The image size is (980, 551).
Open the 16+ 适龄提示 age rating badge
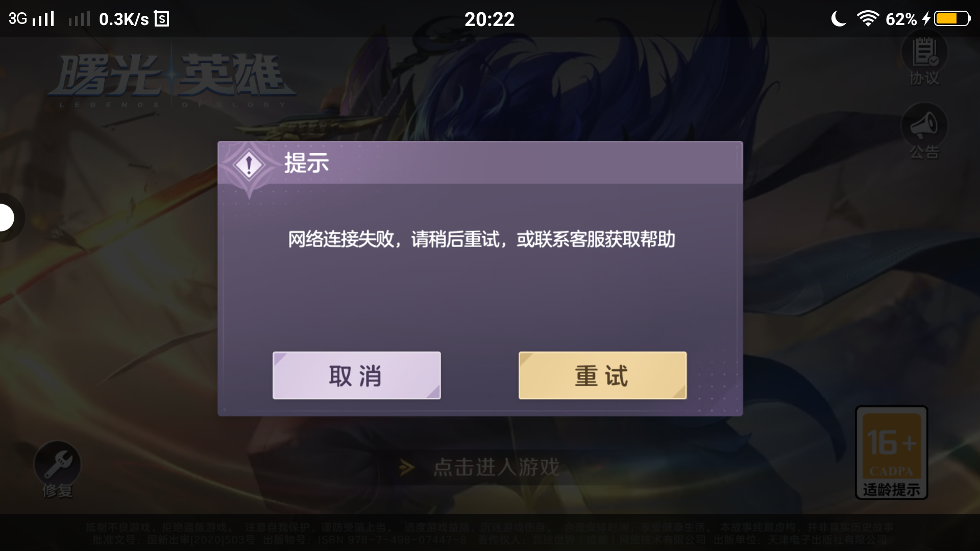pos(891,453)
